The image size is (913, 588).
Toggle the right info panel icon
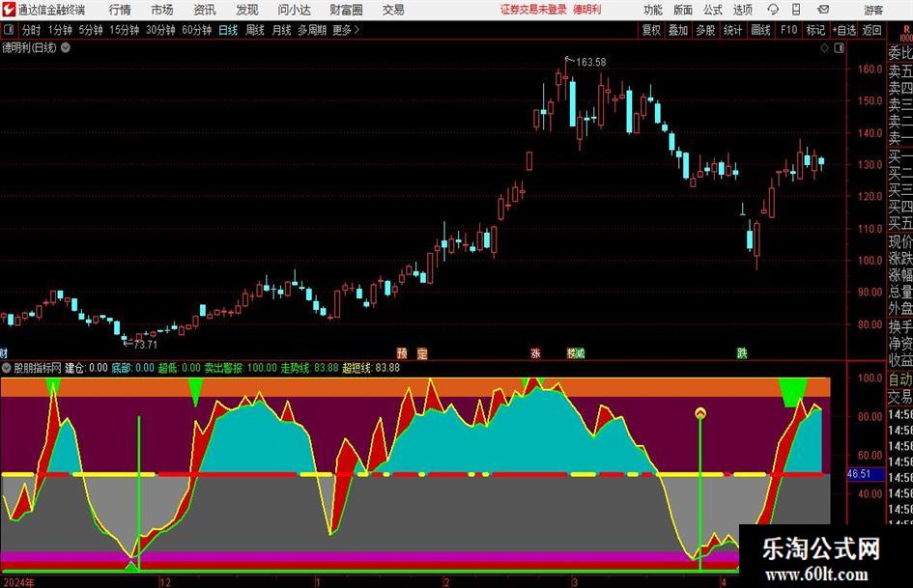(839, 48)
